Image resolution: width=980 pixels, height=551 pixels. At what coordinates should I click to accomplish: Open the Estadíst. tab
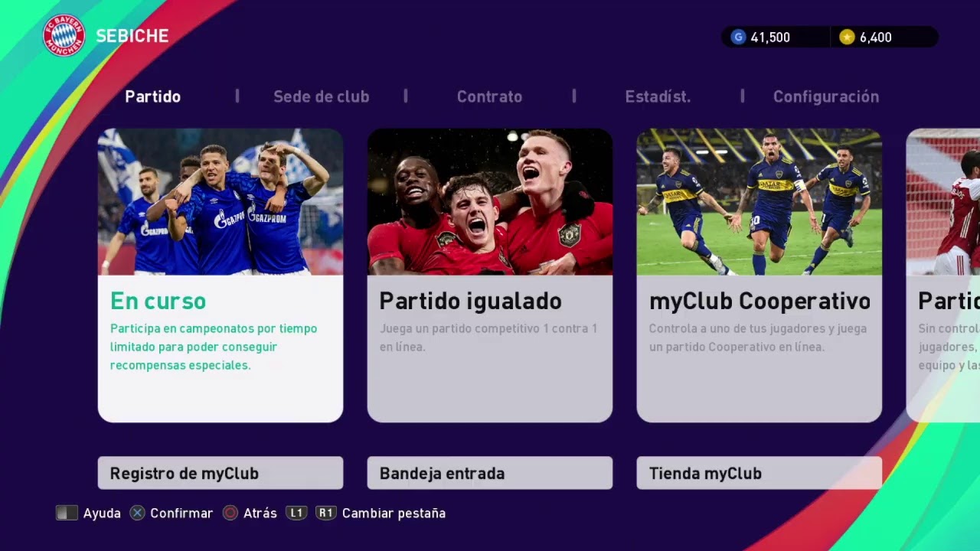point(658,96)
